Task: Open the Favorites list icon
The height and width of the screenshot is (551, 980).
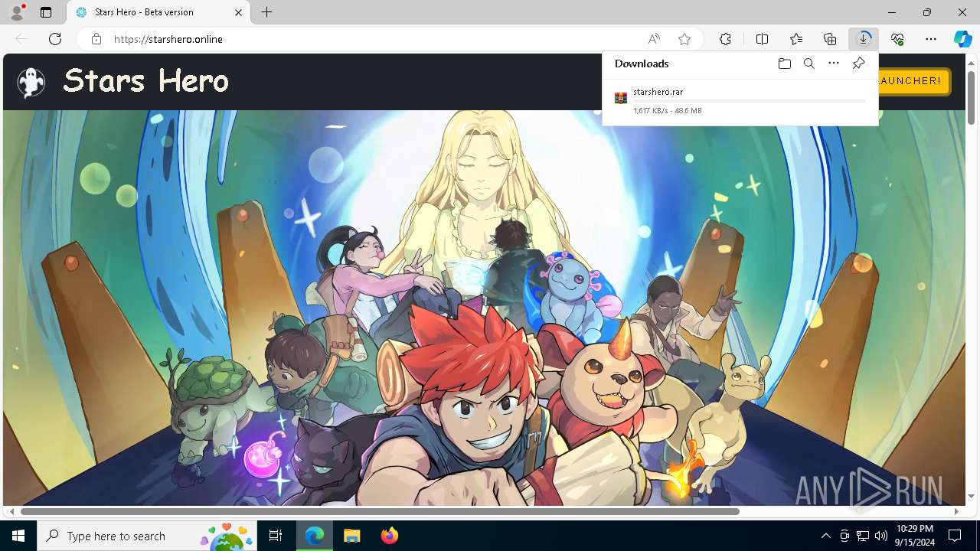Action: [x=796, y=39]
